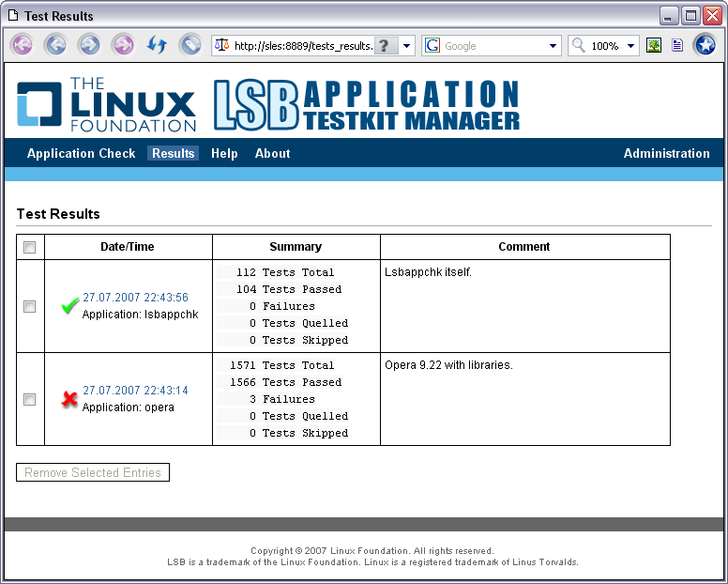This screenshot has width=728, height=584.
Task: Click the "Application: lsbappchk" label
Action: click(140, 315)
